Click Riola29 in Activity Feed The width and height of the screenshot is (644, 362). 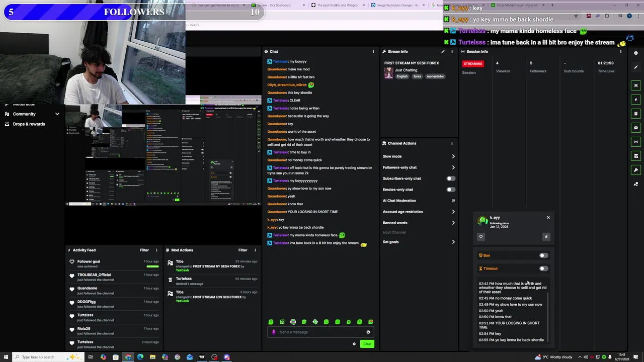tap(84, 329)
